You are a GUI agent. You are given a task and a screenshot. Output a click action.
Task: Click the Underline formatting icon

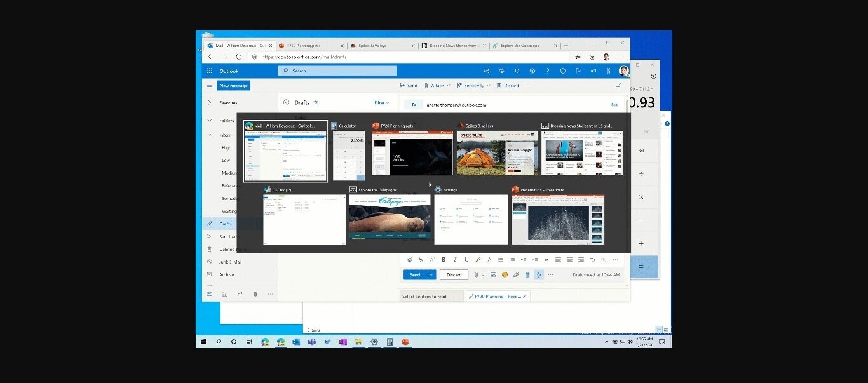click(x=466, y=260)
